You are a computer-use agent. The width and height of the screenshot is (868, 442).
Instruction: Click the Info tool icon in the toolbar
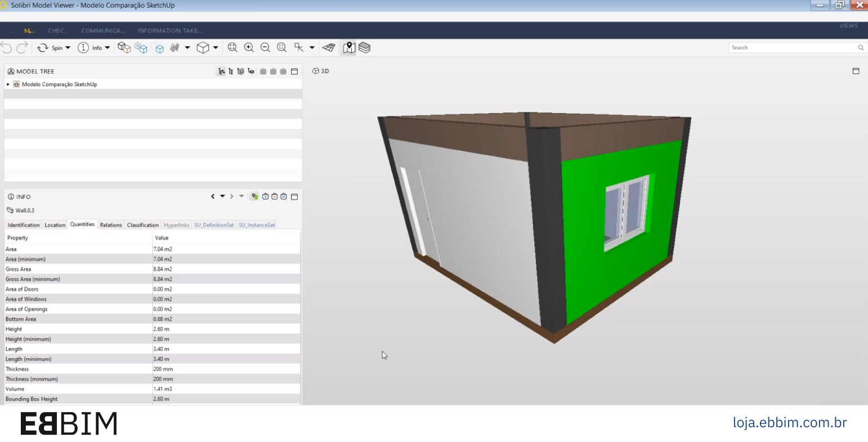(x=83, y=48)
